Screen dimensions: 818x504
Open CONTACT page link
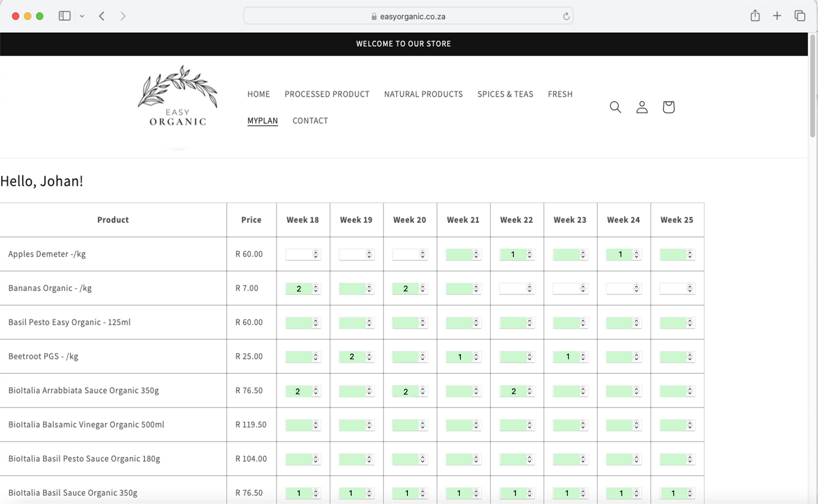coord(310,121)
